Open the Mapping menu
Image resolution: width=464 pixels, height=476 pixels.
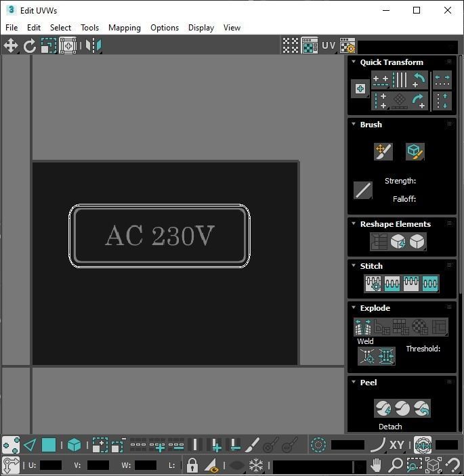(x=125, y=28)
